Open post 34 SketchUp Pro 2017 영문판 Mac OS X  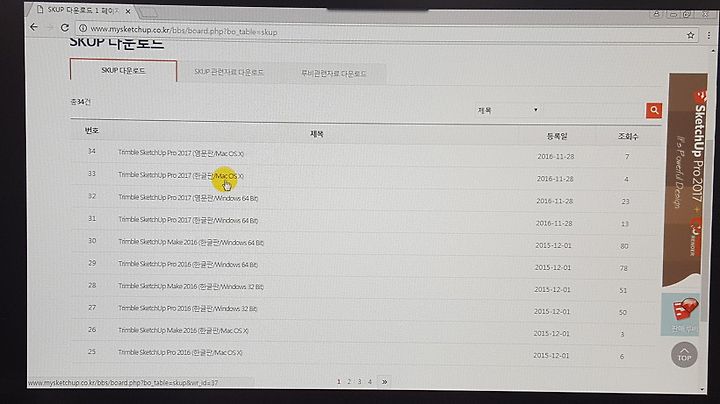[x=181, y=153]
